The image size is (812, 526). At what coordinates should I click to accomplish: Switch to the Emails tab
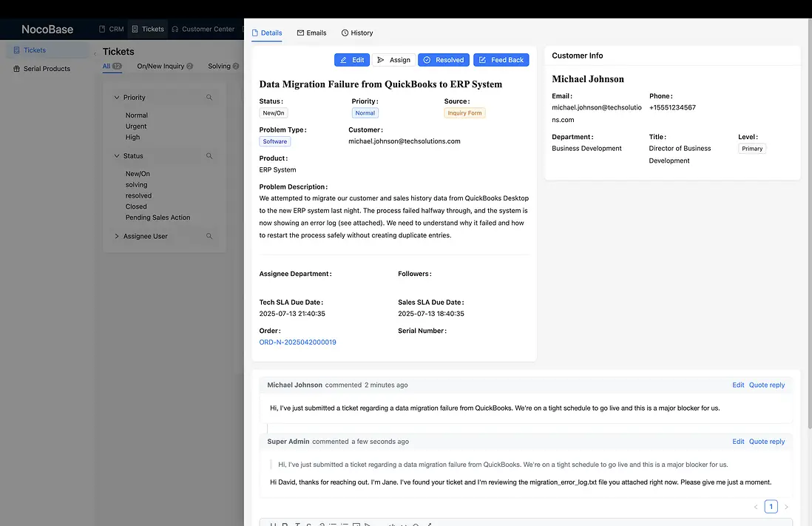coord(311,33)
